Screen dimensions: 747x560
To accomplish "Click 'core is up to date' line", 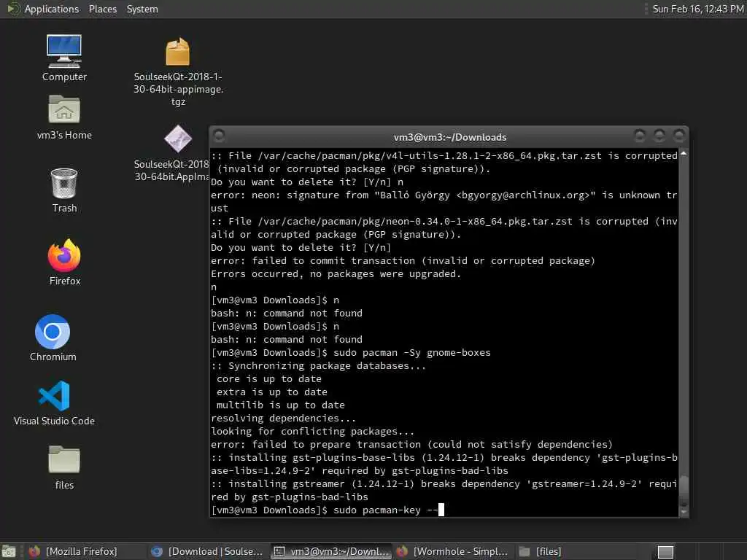I will coord(269,379).
